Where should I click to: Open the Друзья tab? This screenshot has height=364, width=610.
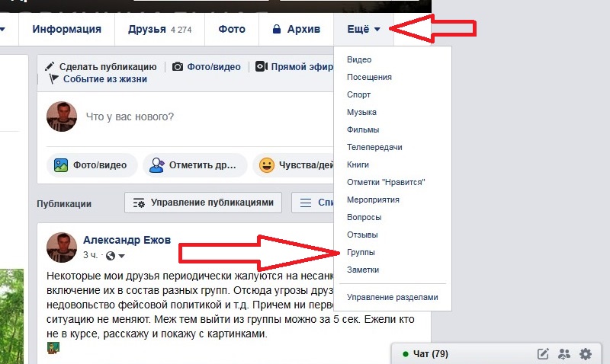point(159,29)
